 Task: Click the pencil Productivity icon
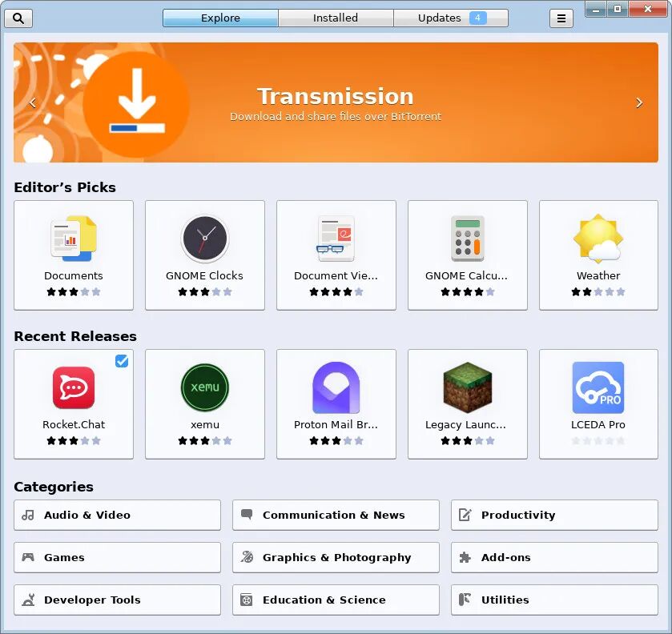tap(465, 515)
